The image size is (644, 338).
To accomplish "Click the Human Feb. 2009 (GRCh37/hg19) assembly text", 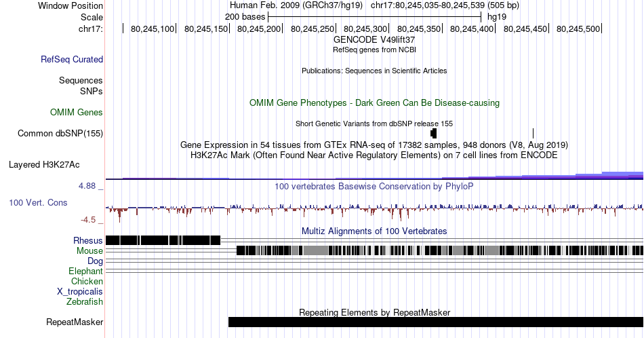I will pyautogui.click(x=296, y=5).
